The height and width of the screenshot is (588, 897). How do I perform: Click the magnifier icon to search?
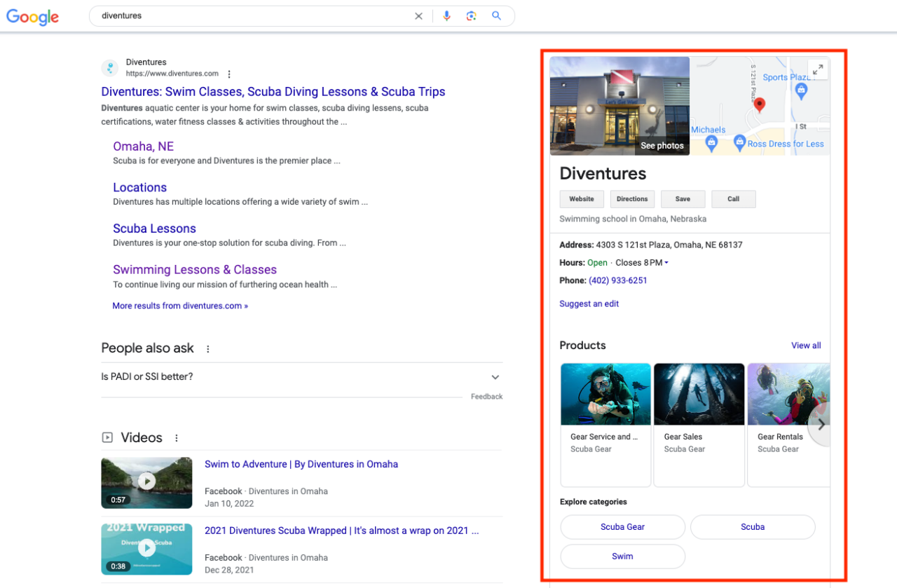tap(496, 15)
